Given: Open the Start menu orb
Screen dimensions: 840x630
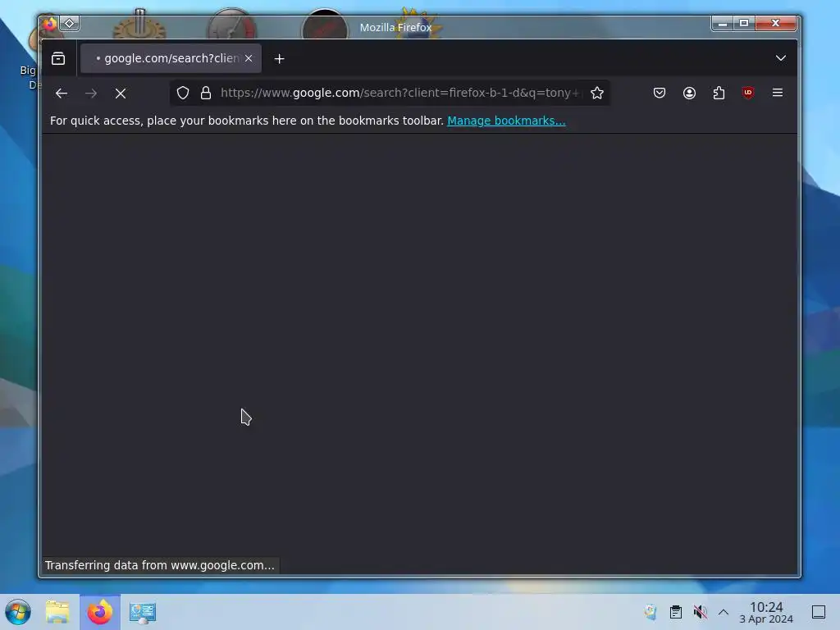Looking at the screenshot, I should (18, 612).
